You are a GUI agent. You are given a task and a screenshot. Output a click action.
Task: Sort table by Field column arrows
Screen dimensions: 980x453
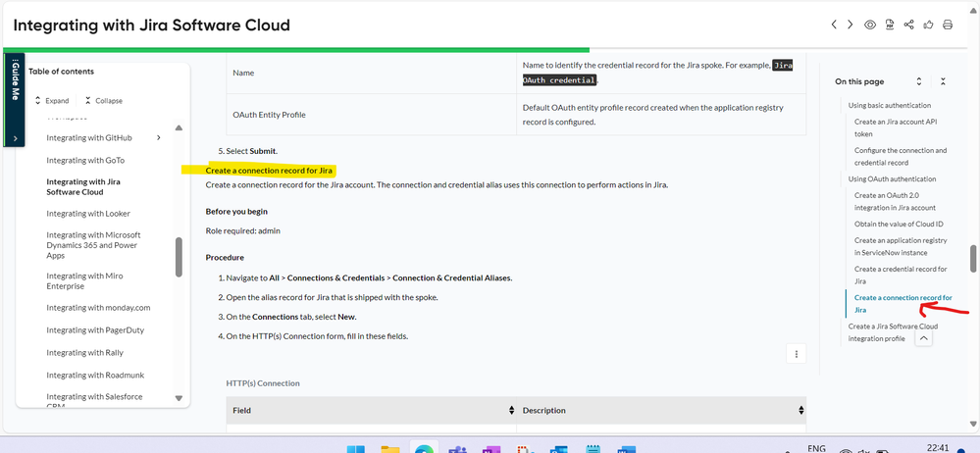pos(511,411)
